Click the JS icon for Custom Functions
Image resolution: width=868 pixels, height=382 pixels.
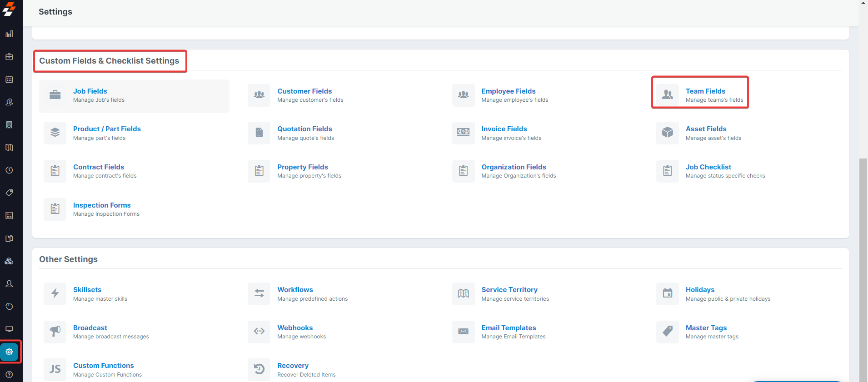point(55,369)
